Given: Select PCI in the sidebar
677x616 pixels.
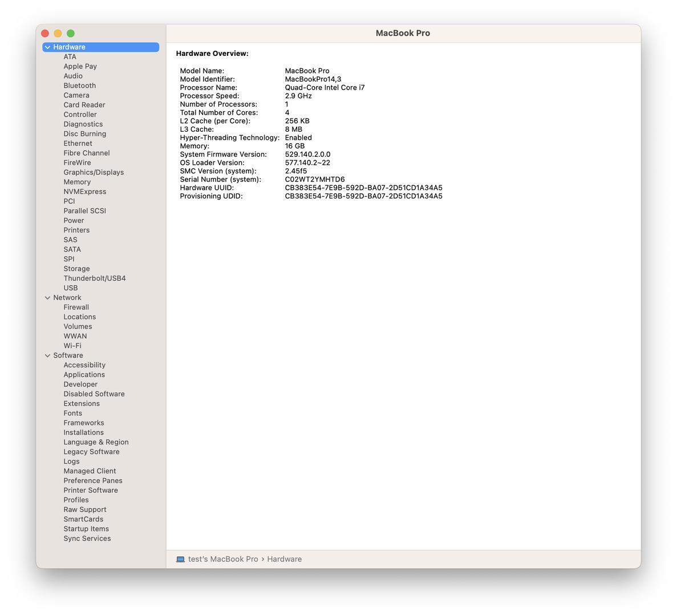Looking at the screenshot, I should [69, 201].
